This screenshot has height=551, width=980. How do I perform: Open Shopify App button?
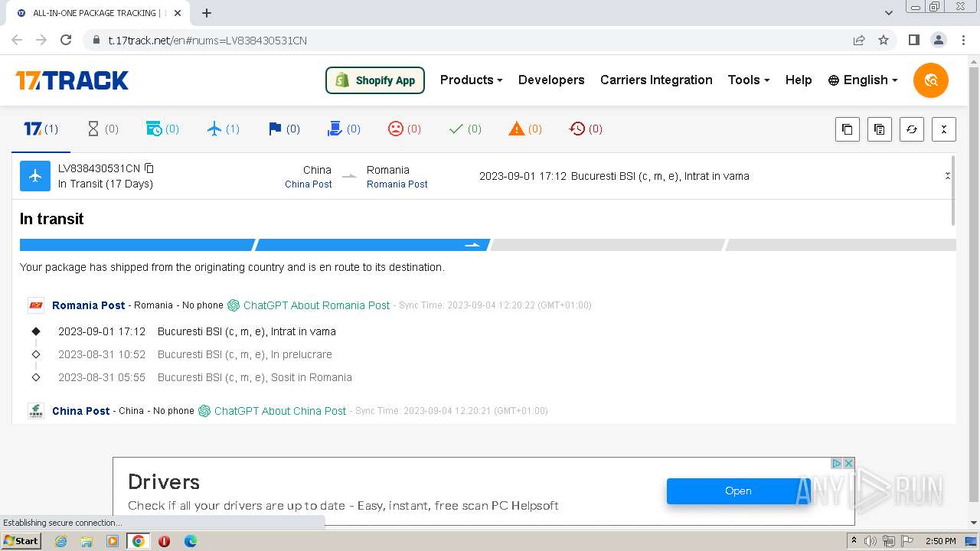coord(375,80)
